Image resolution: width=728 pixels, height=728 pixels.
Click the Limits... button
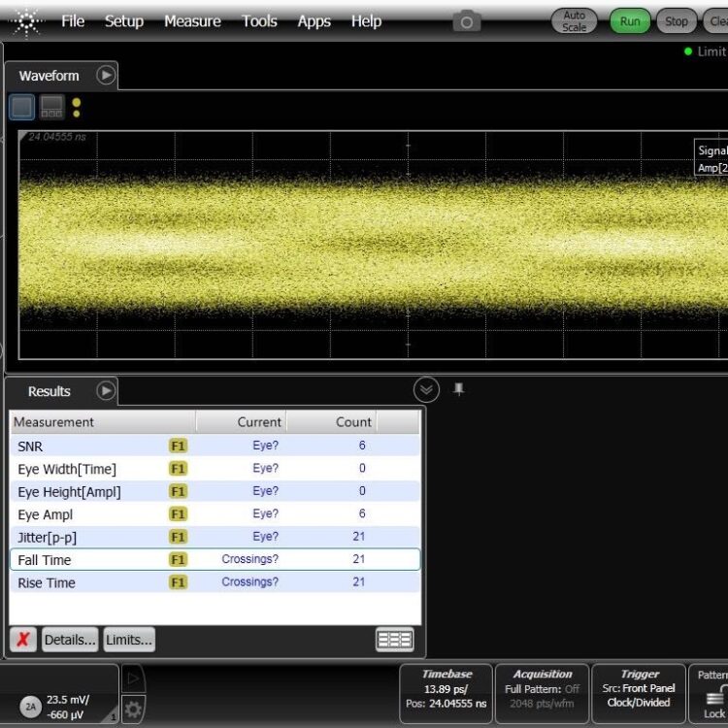tap(129, 640)
